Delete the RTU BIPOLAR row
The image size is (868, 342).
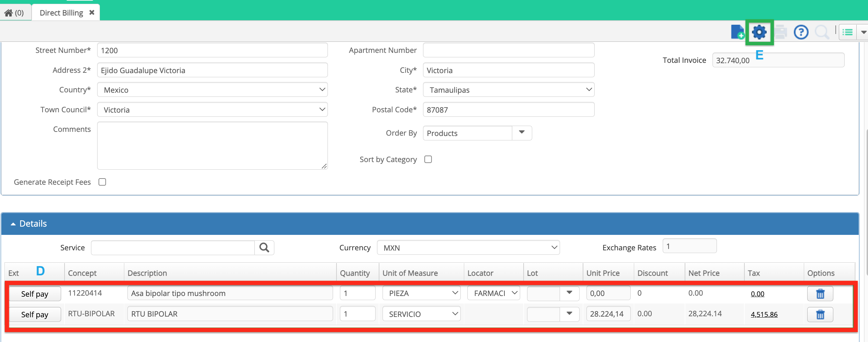pyautogui.click(x=820, y=314)
